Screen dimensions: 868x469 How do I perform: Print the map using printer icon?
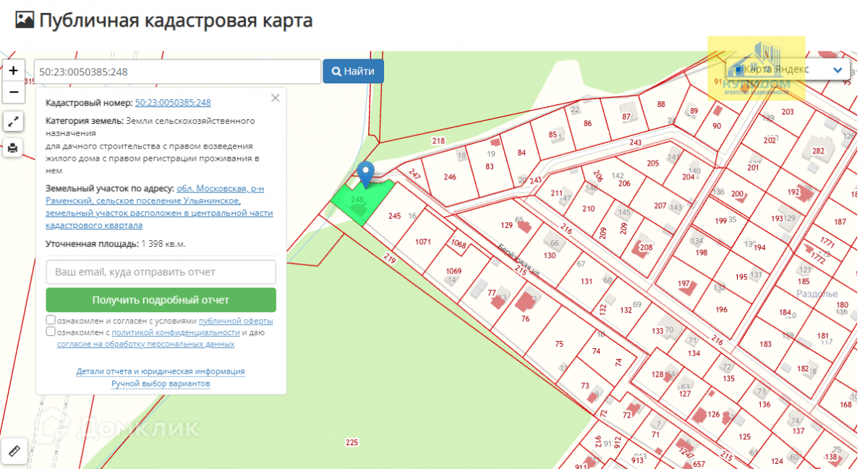13,148
